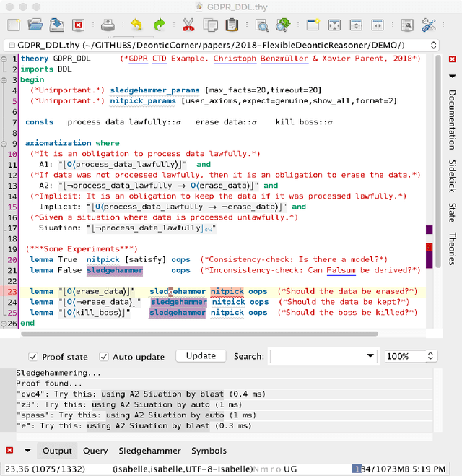
Task: Open the Symbols tab
Action: [209, 451]
